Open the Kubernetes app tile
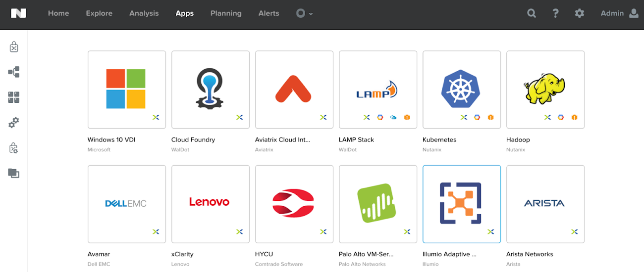Viewport: 644px width, 272px height. pos(462,90)
